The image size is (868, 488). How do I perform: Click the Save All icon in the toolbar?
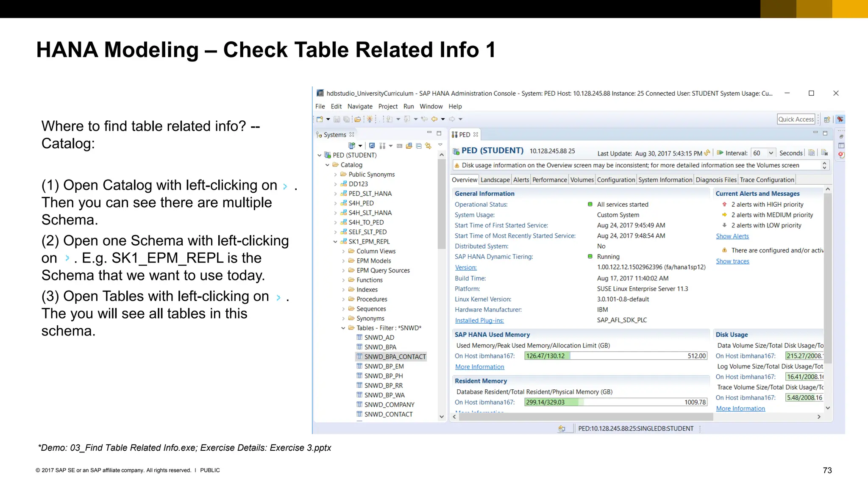point(346,119)
